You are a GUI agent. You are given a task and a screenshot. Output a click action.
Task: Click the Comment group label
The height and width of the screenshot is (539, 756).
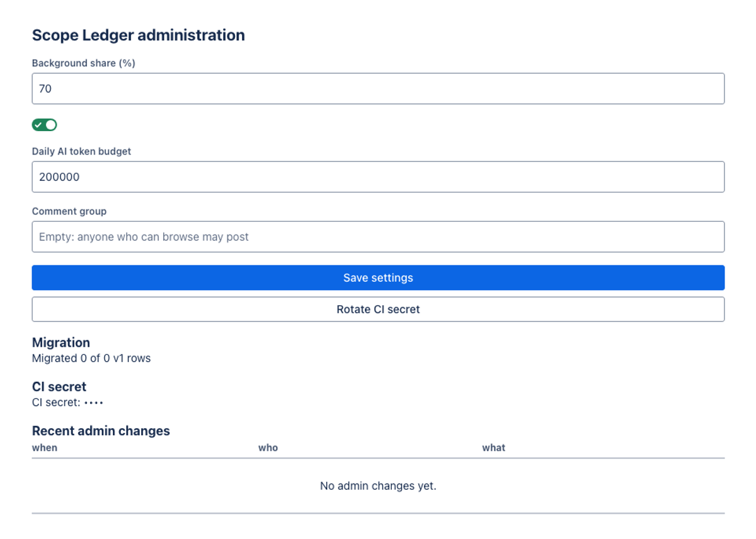pyautogui.click(x=69, y=211)
